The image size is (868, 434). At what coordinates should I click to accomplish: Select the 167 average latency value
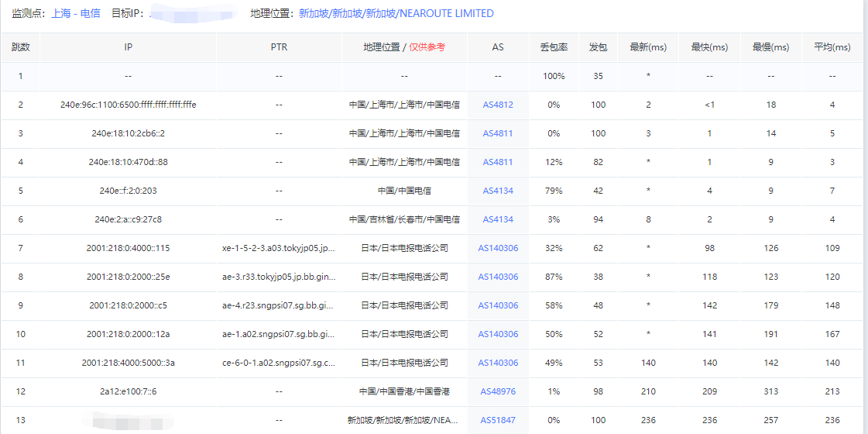832,334
